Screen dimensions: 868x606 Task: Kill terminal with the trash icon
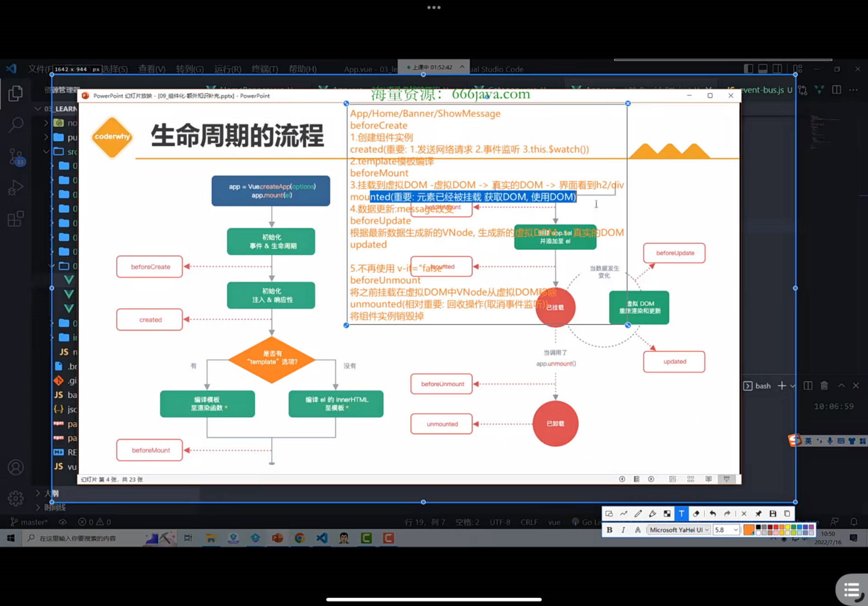[824, 386]
